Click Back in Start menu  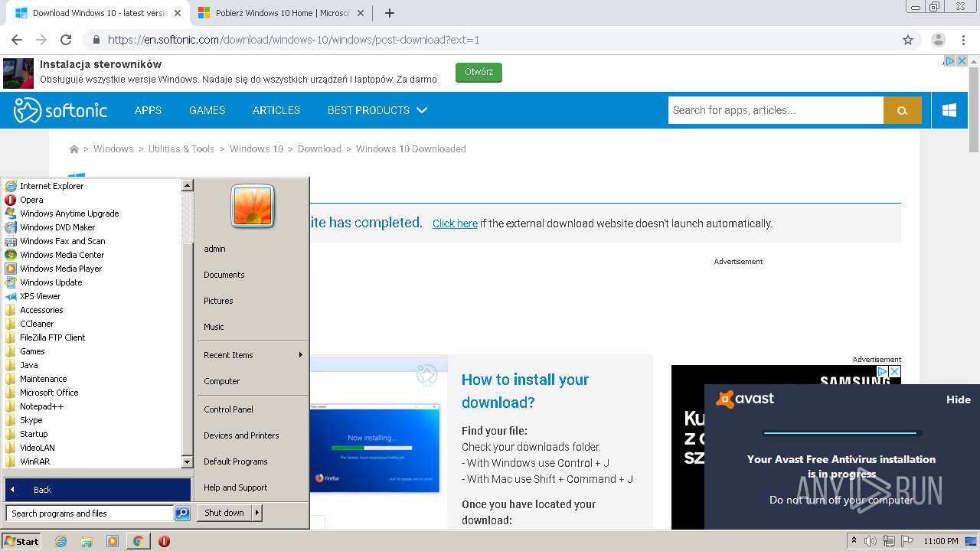tap(97, 490)
